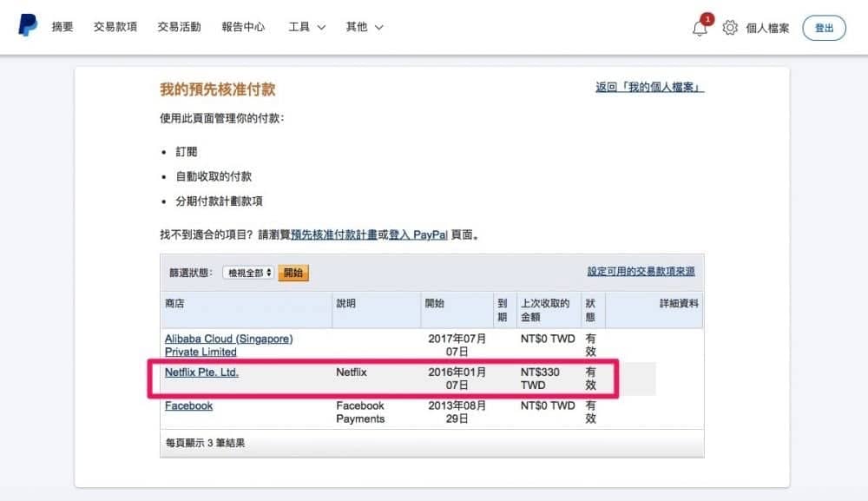Screen dimensions: 868x501
Task: Click the 2016年01月07日 start date cell
Action: click(x=457, y=379)
